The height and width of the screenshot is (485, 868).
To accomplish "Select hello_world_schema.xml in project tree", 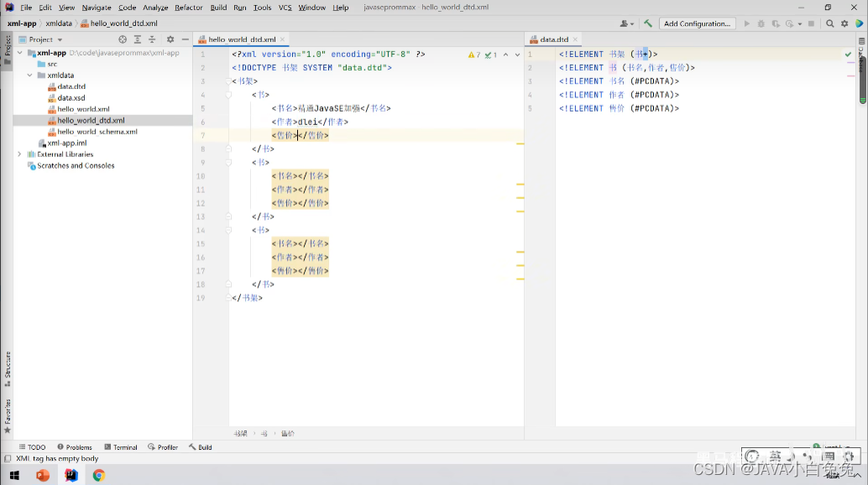I will [x=97, y=132].
